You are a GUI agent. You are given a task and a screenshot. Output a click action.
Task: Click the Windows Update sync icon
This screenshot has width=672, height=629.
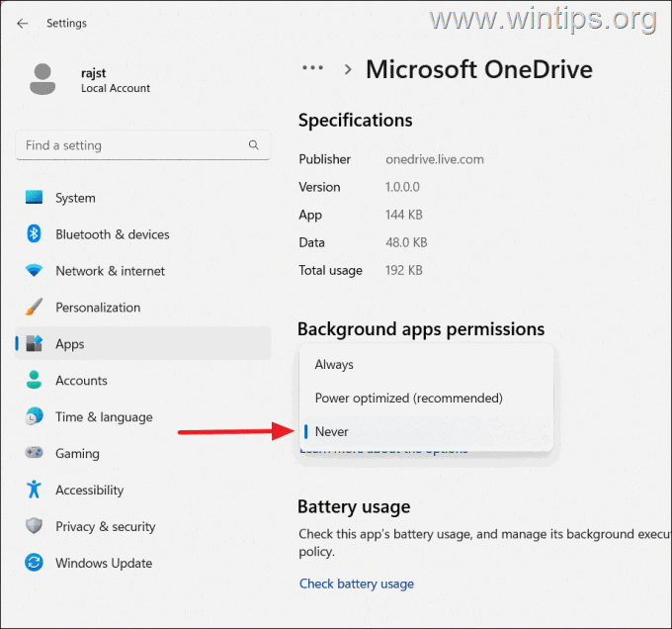[x=34, y=562]
